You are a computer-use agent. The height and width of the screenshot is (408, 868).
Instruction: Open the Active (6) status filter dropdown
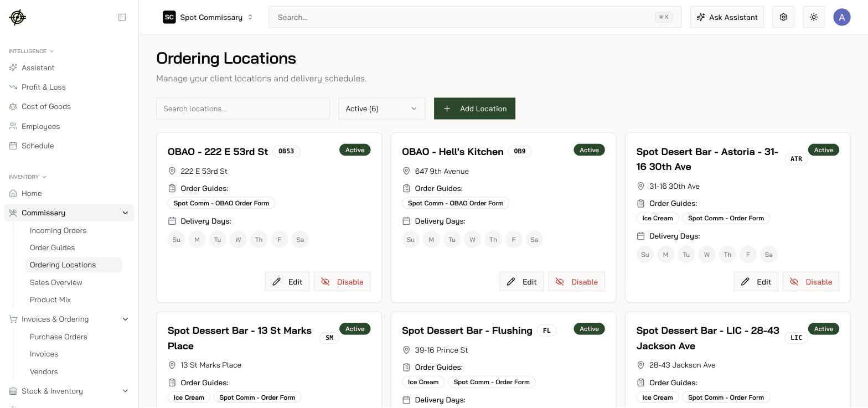[x=382, y=109]
